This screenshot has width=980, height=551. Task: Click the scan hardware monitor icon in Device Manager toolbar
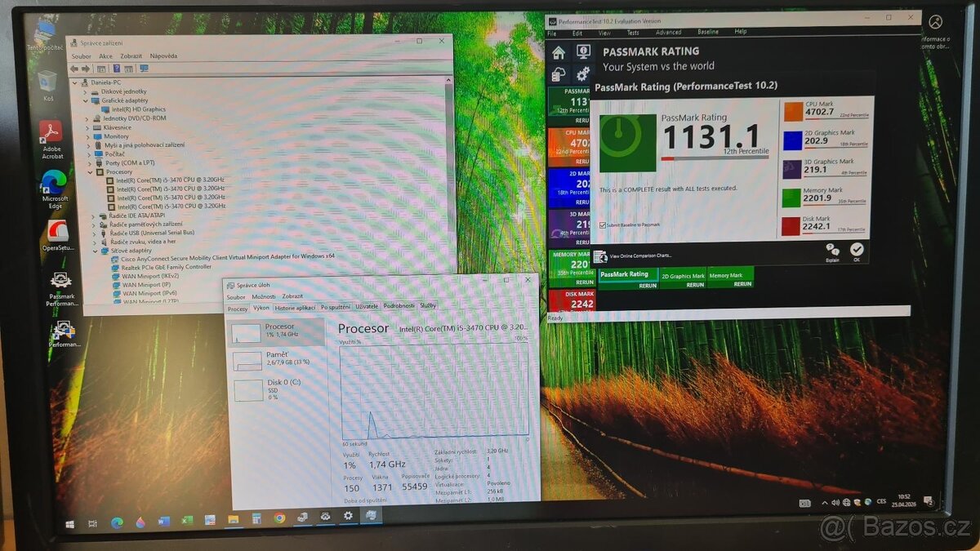pos(144,69)
